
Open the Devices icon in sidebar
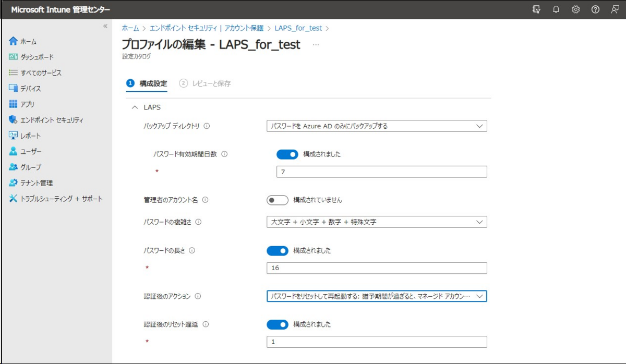(x=14, y=88)
